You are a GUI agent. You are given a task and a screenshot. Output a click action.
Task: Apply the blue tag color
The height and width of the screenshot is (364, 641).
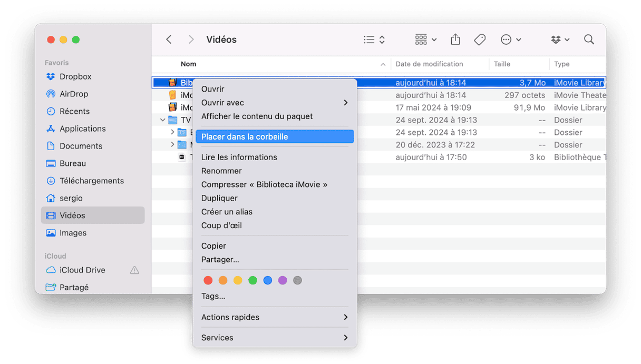click(x=268, y=280)
